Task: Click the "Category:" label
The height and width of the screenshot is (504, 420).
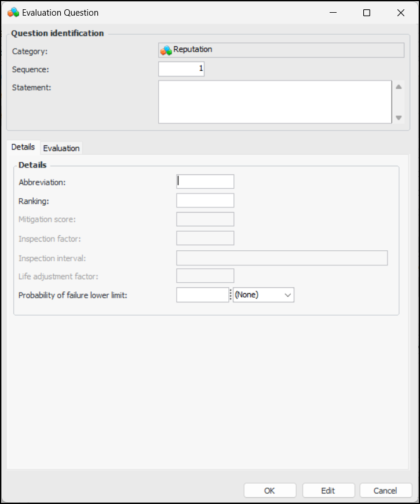Action: tap(30, 52)
